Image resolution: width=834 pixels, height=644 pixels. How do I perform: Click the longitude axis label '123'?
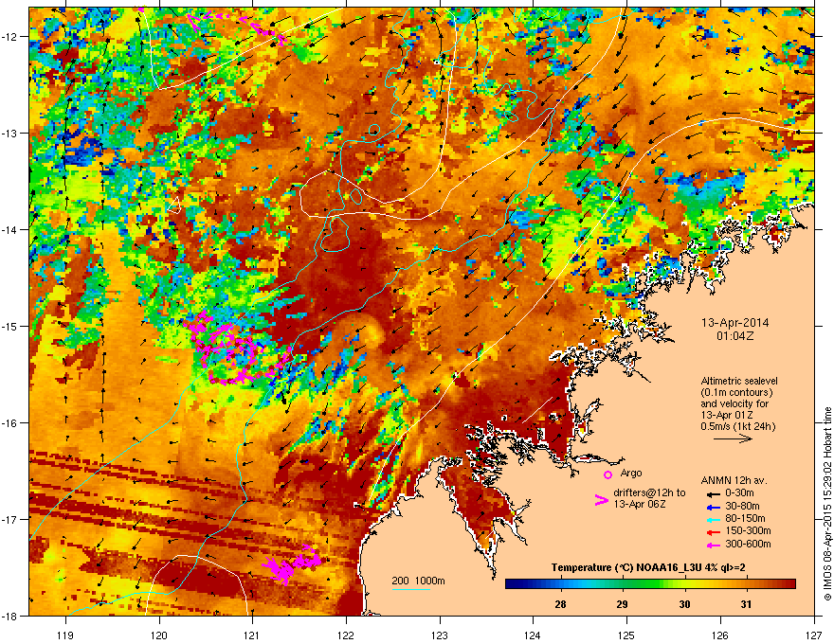[440, 635]
